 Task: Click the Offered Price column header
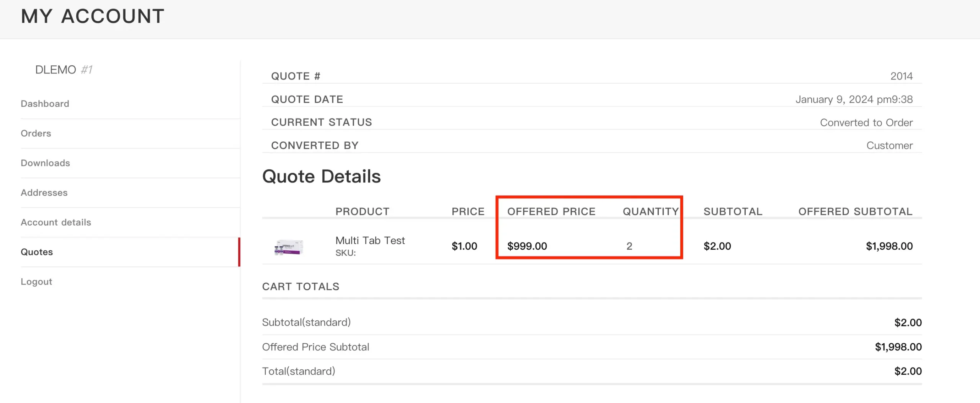tap(551, 211)
